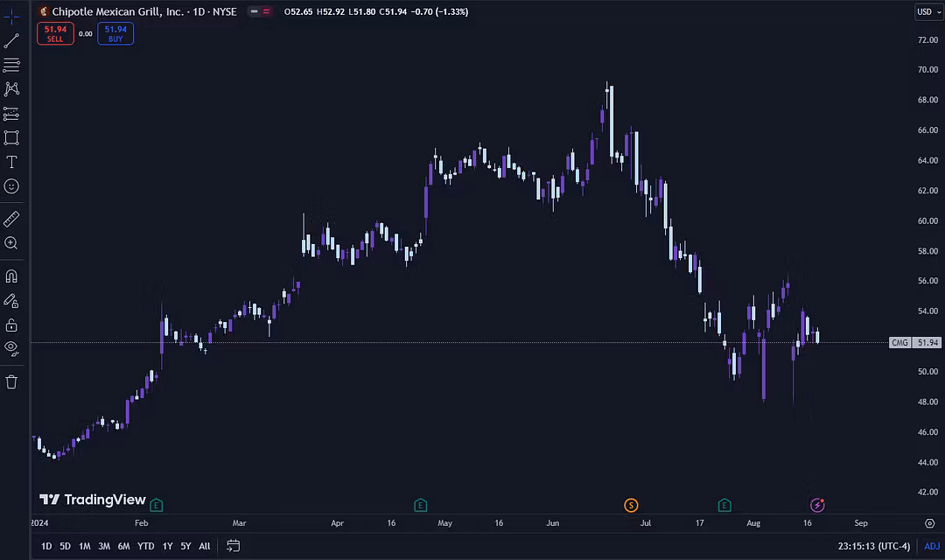This screenshot has width=945, height=560.
Task: Select the YTD time range
Action: [x=145, y=546]
